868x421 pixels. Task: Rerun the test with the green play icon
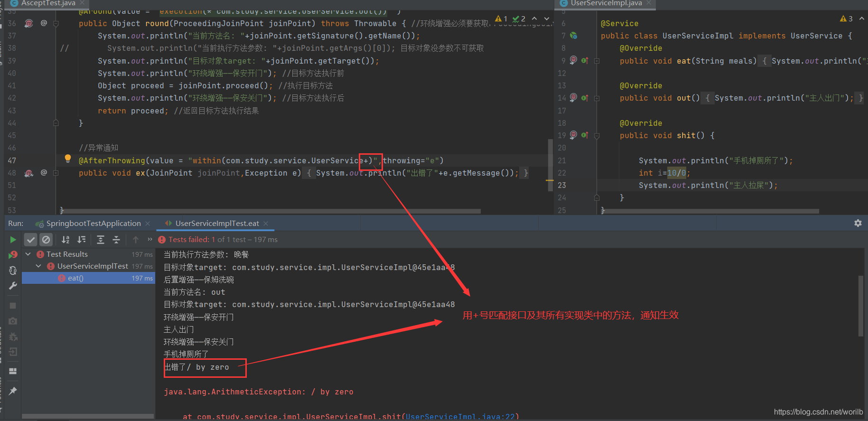click(13, 240)
